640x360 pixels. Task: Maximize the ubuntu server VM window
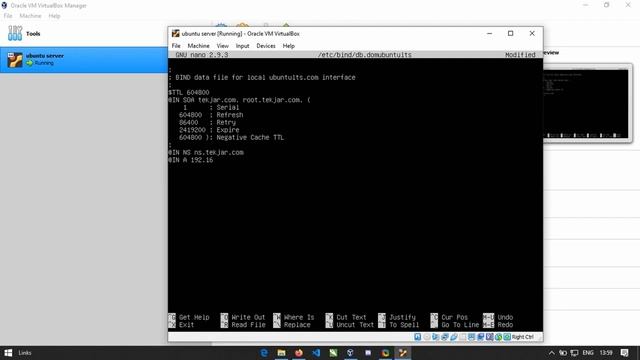510,33
